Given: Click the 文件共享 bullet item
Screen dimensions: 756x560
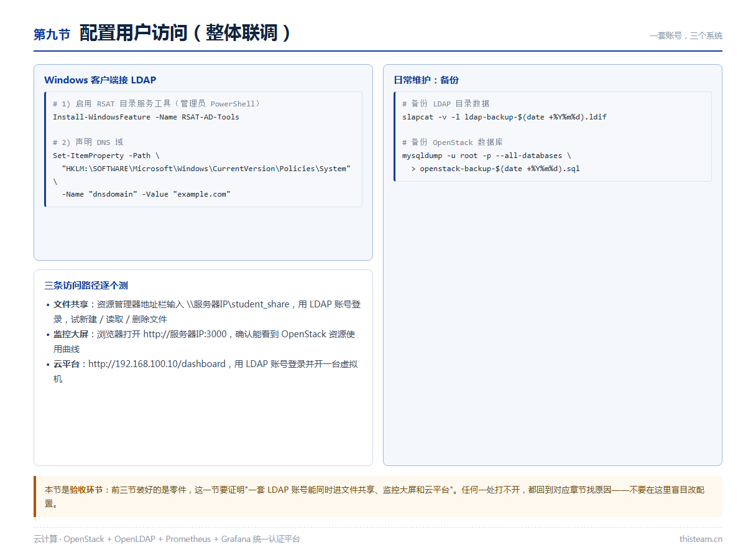Looking at the screenshot, I should 207,312.
